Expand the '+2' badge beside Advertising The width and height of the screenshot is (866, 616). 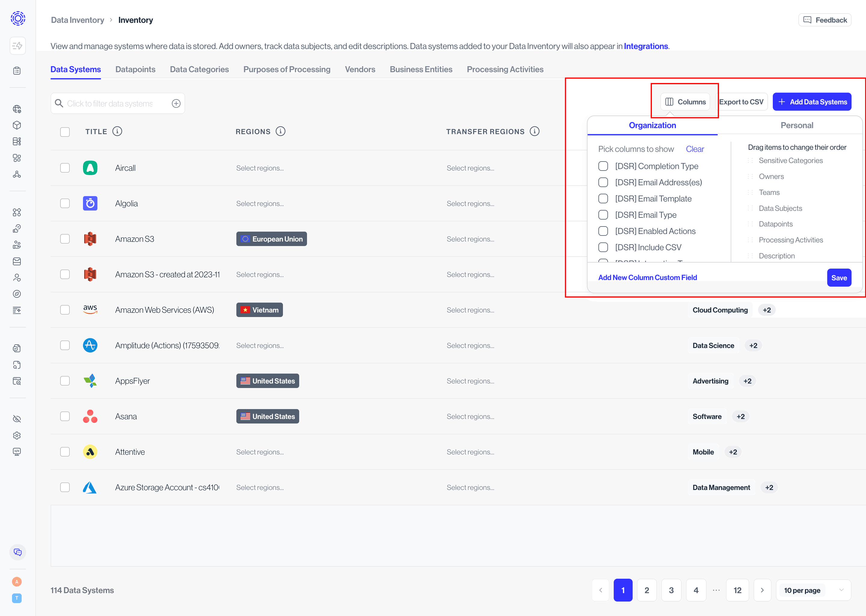748,381
